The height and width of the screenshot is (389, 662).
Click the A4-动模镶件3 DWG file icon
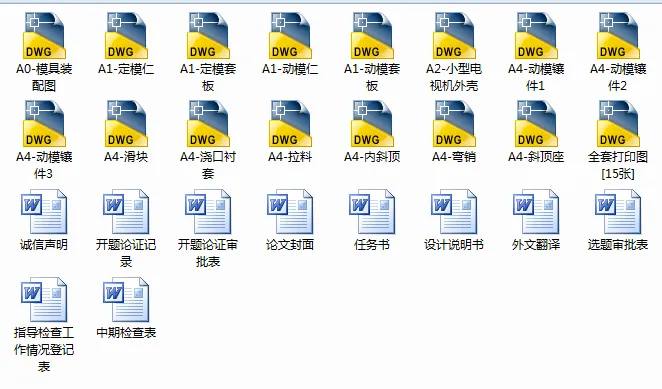click(44, 123)
